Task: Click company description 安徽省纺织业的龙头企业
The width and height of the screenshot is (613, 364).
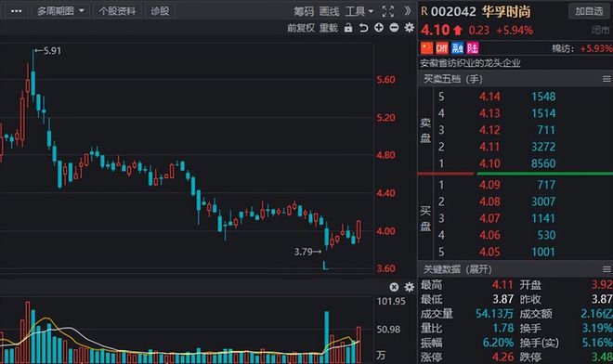Action: point(470,63)
